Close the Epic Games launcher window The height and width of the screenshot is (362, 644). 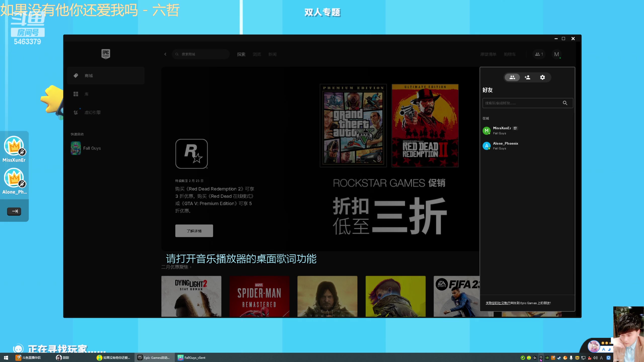point(573,38)
